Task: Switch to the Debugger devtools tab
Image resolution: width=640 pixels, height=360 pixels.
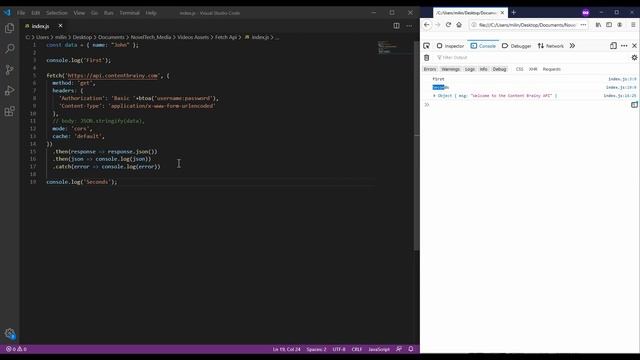Action: click(x=517, y=46)
